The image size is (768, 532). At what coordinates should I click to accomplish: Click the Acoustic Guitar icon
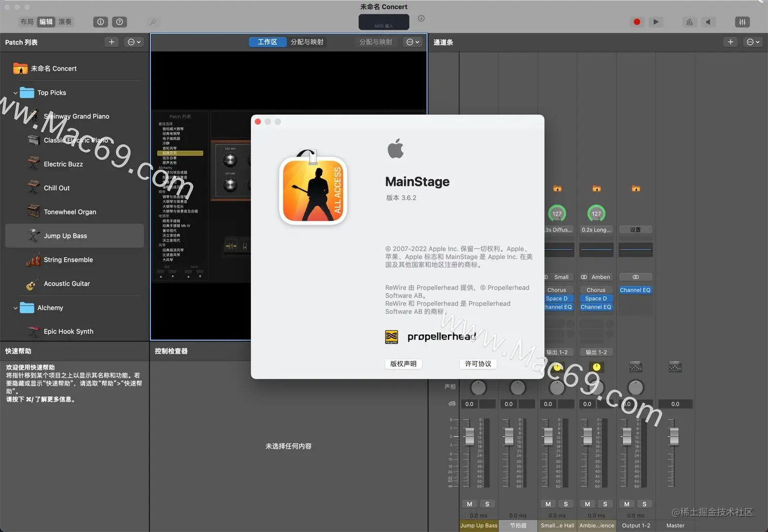pos(33,284)
